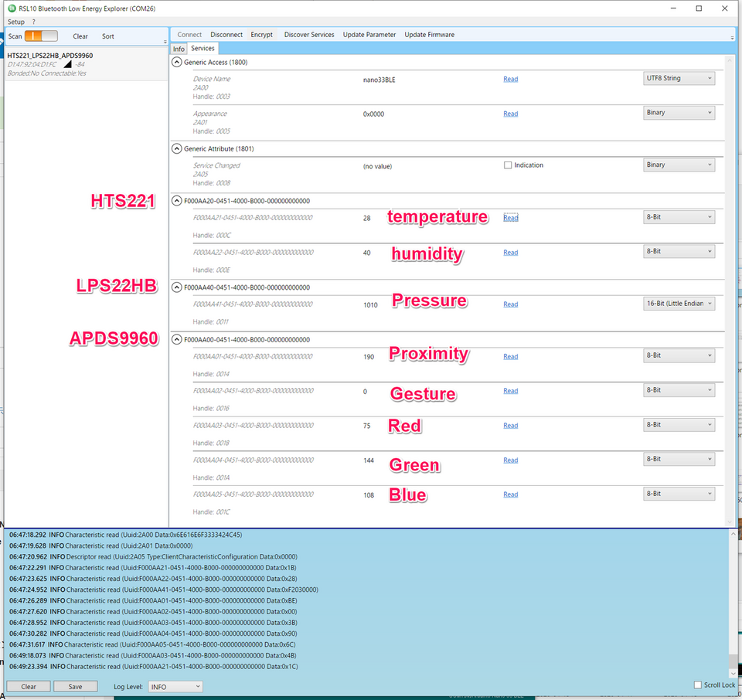The image size is (742, 700).
Task: Click Discover Services in the toolbar
Action: (x=309, y=35)
